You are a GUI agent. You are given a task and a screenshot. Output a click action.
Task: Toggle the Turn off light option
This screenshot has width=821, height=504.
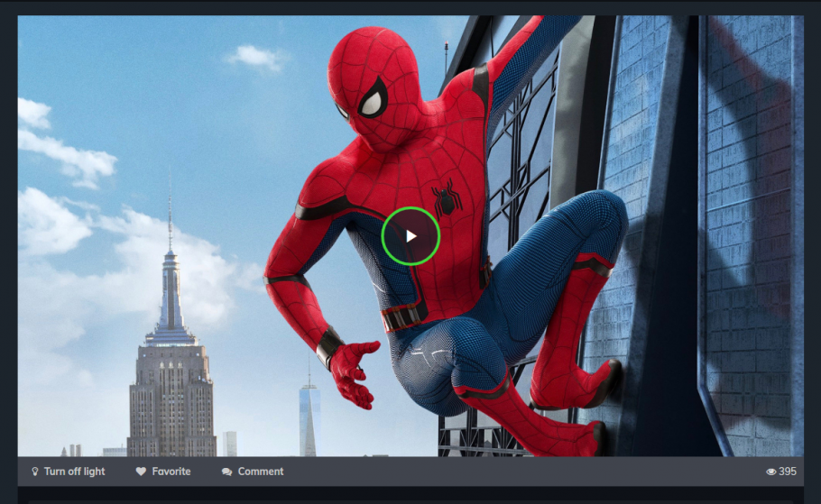click(69, 472)
